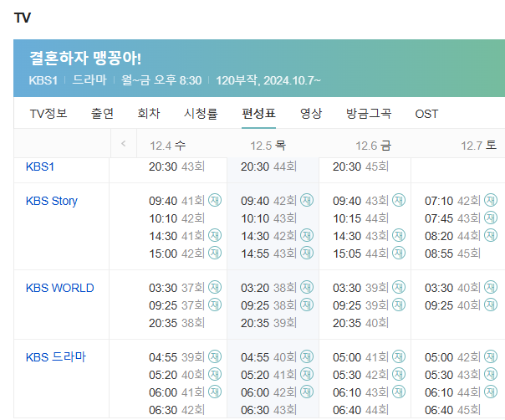Click KBS Story 10:10 43회 entry
This screenshot has height=420, width=505.
click(268, 218)
